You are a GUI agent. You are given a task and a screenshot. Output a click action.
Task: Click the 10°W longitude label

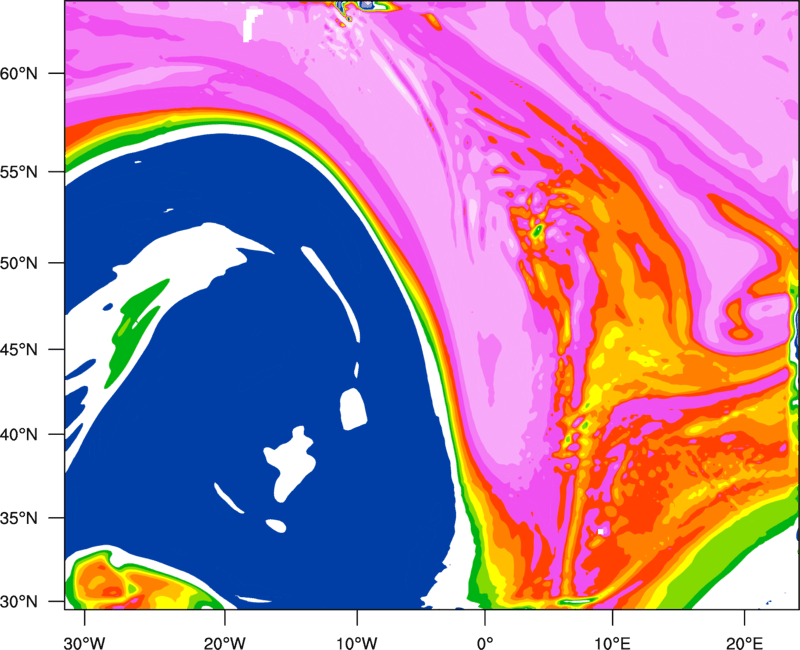pyautogui.click(x=356, y=643)
